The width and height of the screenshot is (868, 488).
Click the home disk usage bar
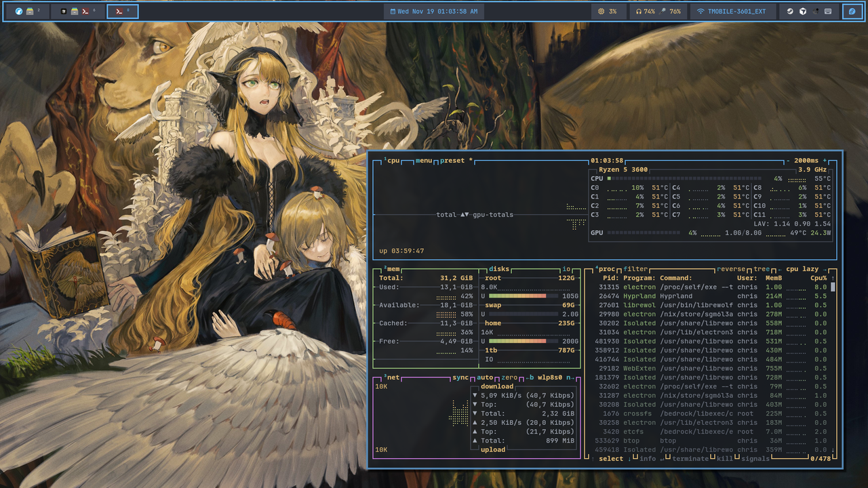coord(523,341)
